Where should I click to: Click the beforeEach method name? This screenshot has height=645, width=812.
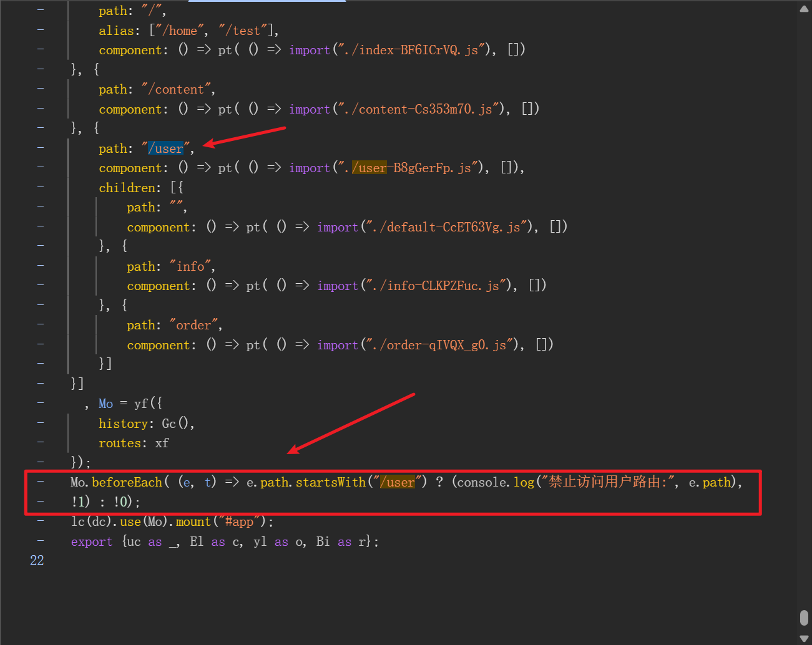point(127,482)
